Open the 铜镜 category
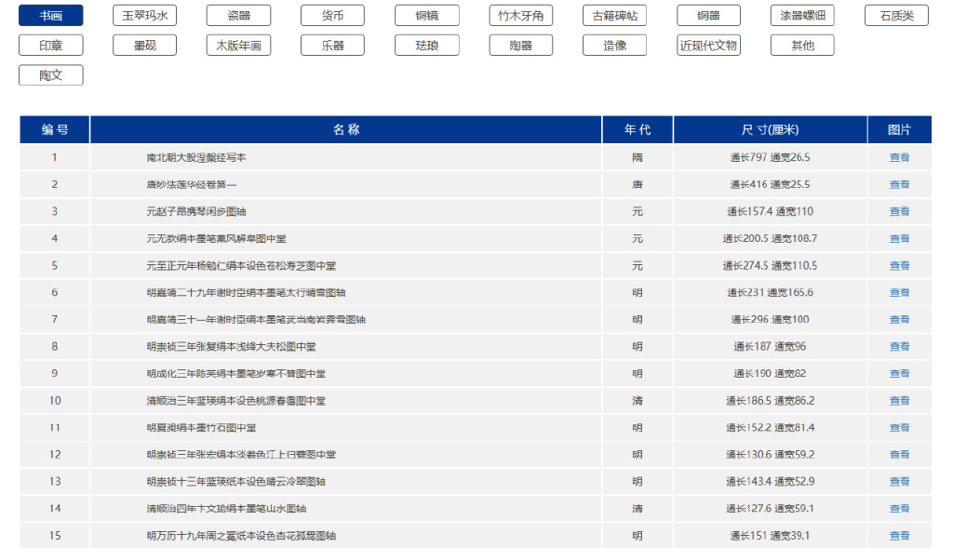The width and height of the screenshot is (953, 560). [x=426, y=15]
